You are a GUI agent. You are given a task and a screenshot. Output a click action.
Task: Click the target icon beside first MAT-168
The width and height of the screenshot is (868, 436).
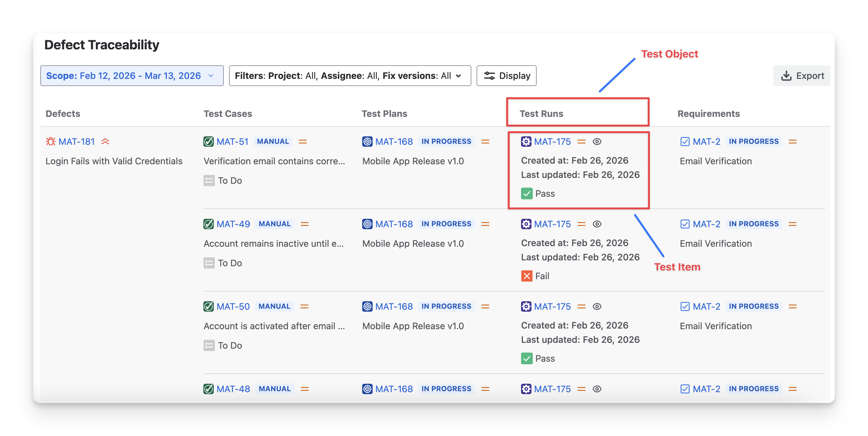pos(367,142)
